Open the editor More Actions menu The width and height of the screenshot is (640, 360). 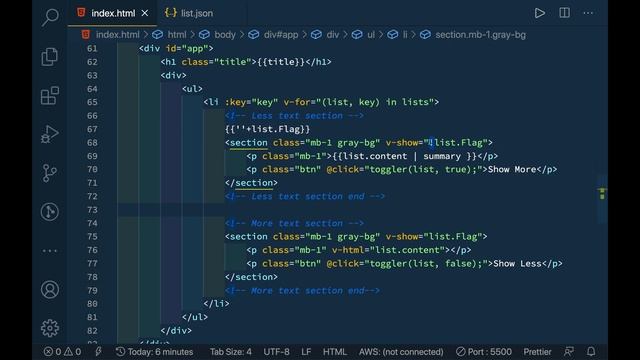[x=588, y=13]
